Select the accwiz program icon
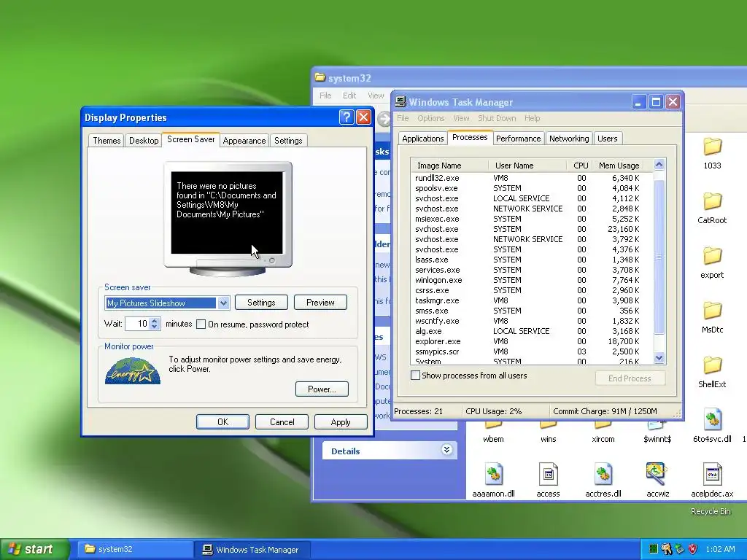This screenshot has height=560, width=747. (657, 474)
